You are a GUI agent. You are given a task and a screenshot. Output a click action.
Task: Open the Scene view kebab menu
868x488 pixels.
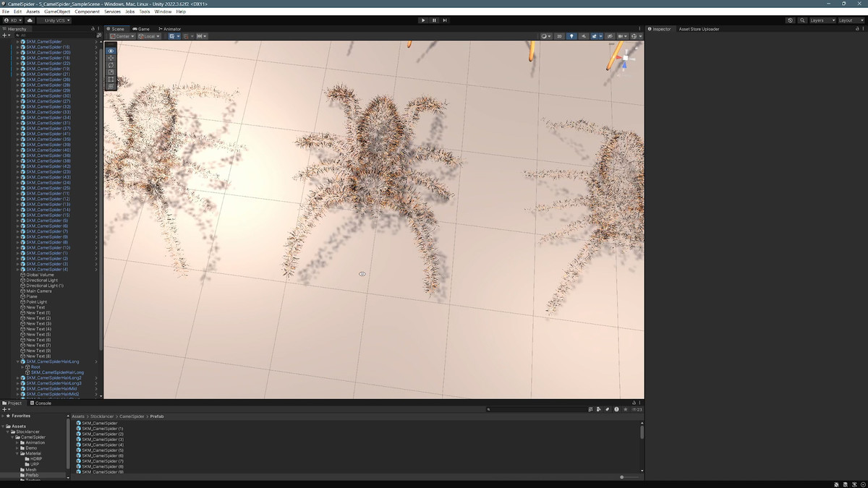639,29
